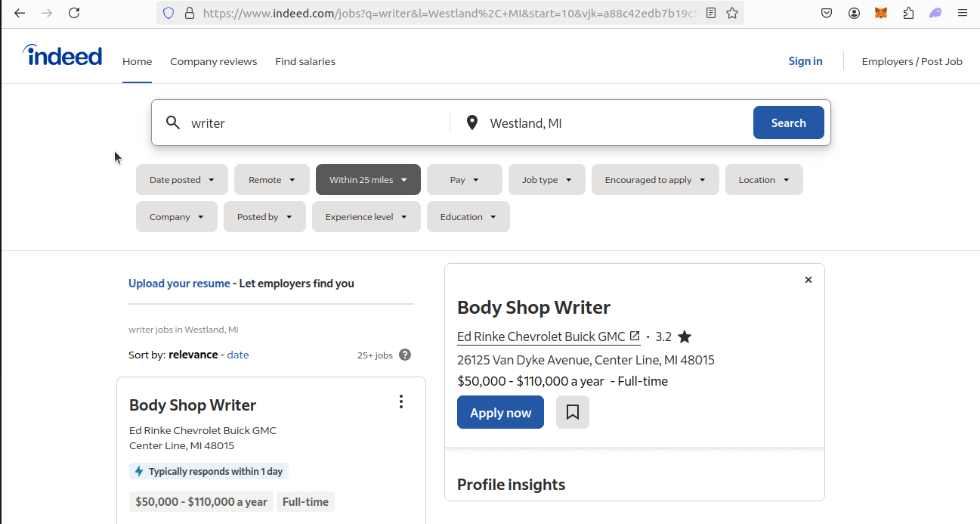Image resolution: width=980 pixels, height=524 pixels.
Task: Go back to the previous page
Action: click(20, 13)
